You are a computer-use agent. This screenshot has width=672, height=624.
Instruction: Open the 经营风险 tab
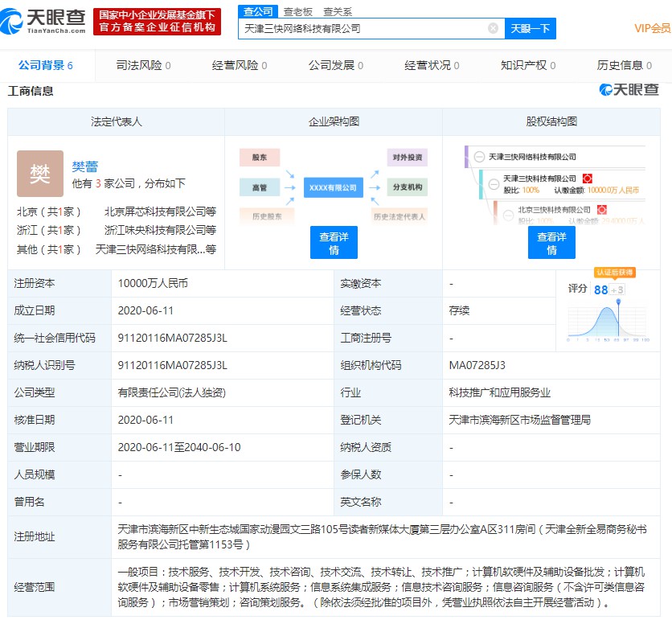point(240,65)
